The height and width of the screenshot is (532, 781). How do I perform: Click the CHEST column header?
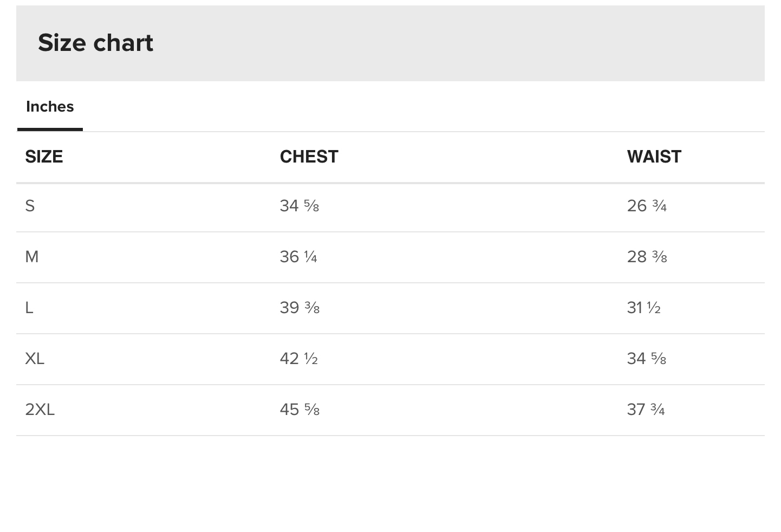(x=309, y=157)
